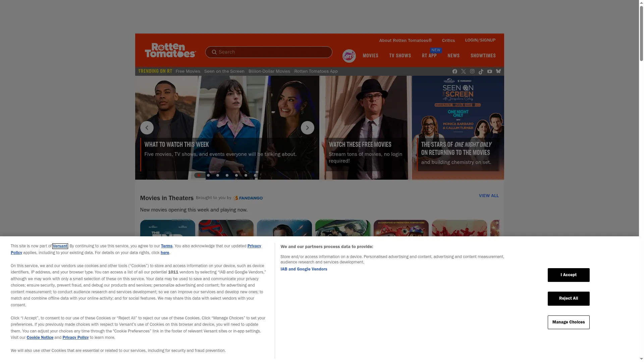The image size is (644, 362).
Task: Click the I Accept cookie button
Action: point(569,275)
